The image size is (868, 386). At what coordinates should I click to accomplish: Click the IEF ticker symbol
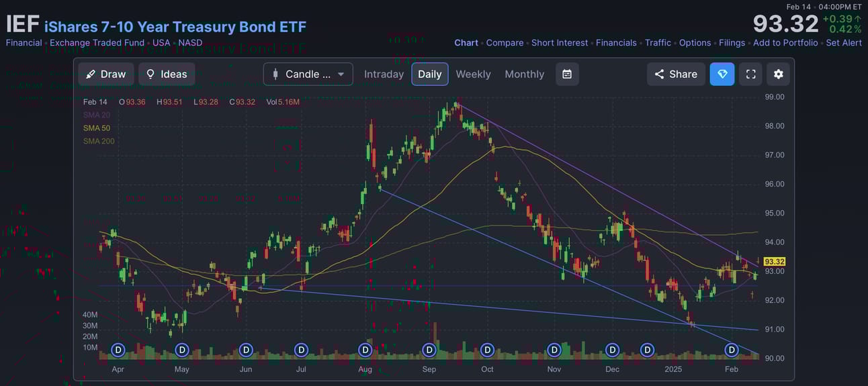(23, 25)
